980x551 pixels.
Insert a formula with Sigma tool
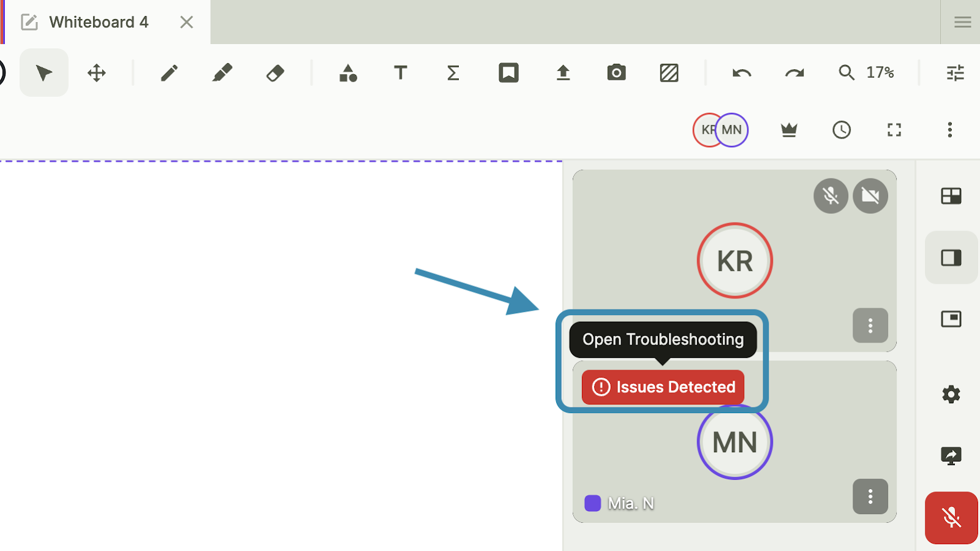[453, 73]
